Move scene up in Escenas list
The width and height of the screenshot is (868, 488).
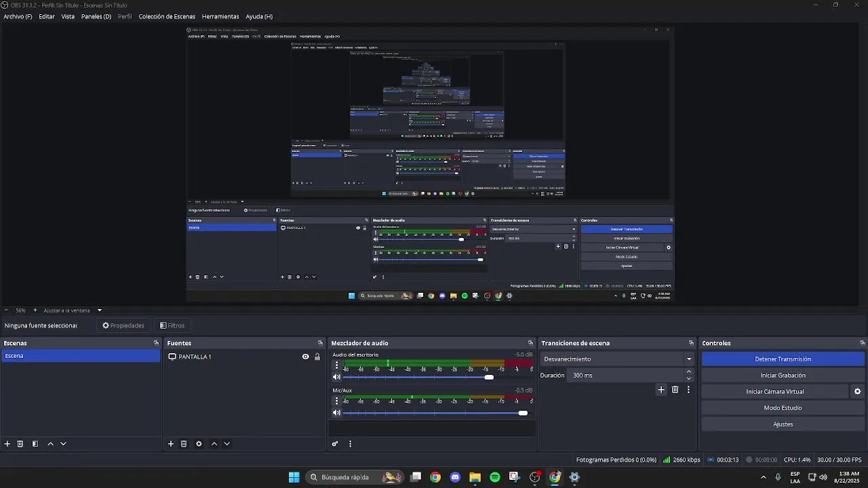(x=50, y=444)
